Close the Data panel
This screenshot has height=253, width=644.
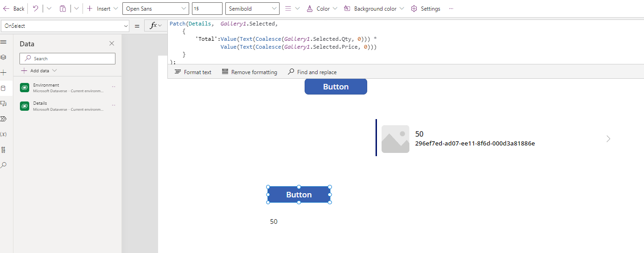(x=112, y=44)
